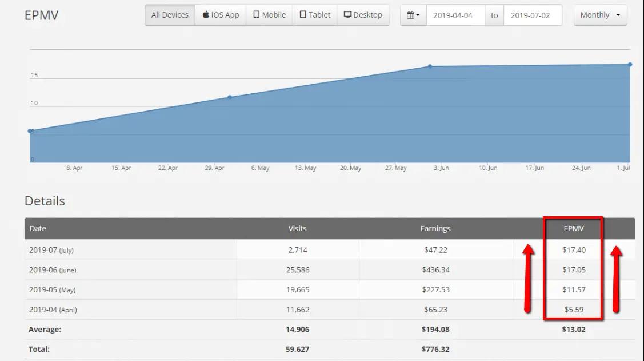Select the 2019-04 (April) table row
This screenshot has width=644, height=361.
pos(330,310)
